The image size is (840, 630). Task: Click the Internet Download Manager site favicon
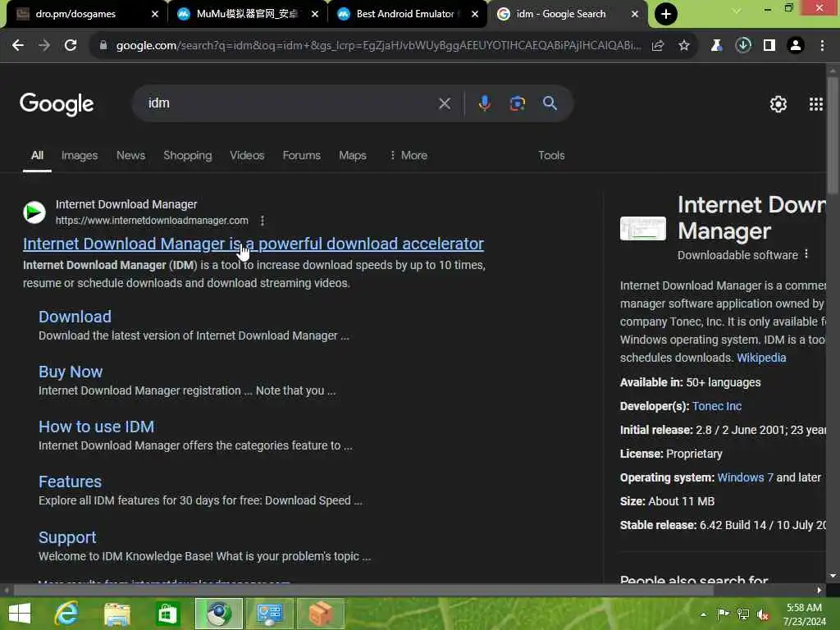[x=34, y=212]
